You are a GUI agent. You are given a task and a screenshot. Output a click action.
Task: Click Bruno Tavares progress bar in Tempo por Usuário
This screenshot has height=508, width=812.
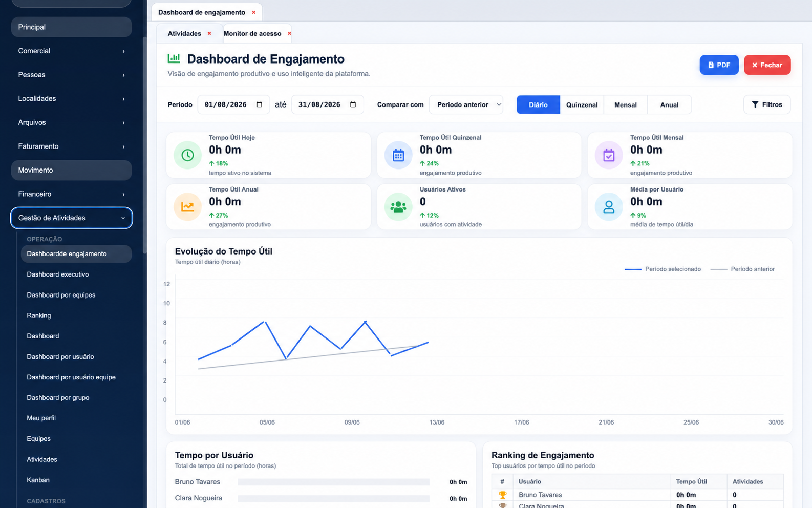333,482
